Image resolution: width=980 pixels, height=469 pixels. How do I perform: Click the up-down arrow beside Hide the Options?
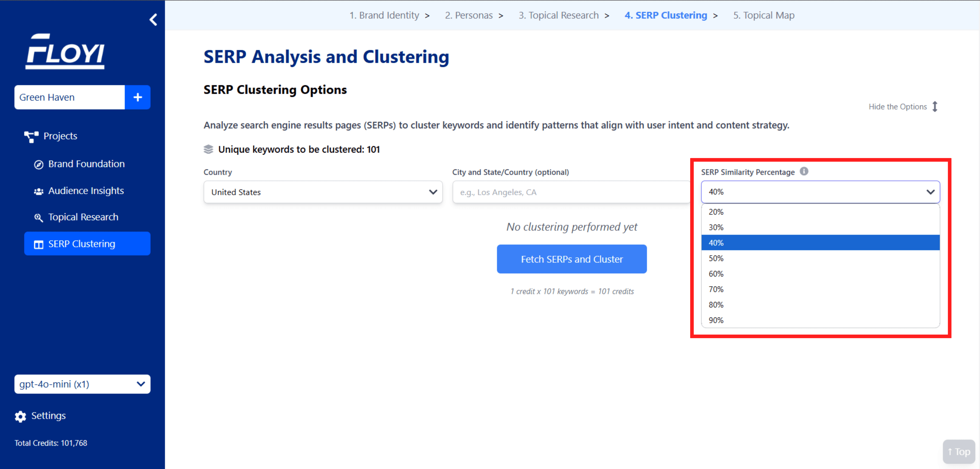click(x=935, y=107)
